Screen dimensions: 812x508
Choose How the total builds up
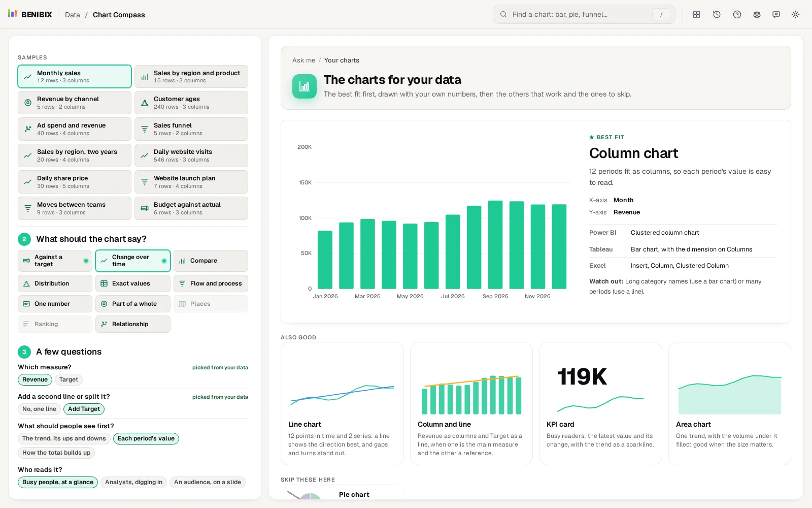pyautogui.click(x=56, y=453)
